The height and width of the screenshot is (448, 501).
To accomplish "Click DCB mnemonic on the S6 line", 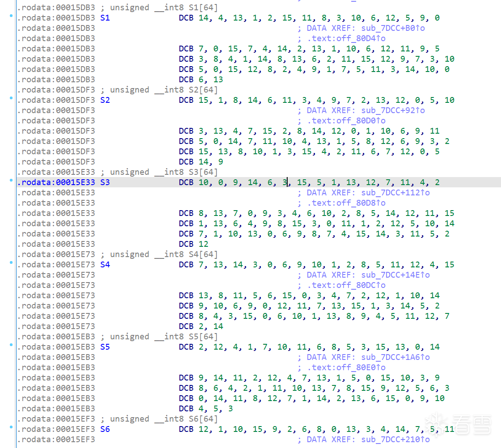I will pyautogui.click(x=186, y=429).
